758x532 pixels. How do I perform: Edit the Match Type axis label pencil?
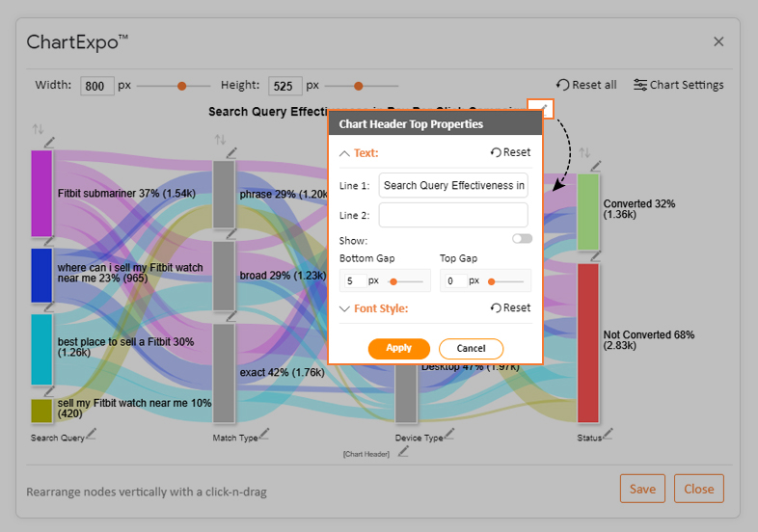[x=263, y=434]
